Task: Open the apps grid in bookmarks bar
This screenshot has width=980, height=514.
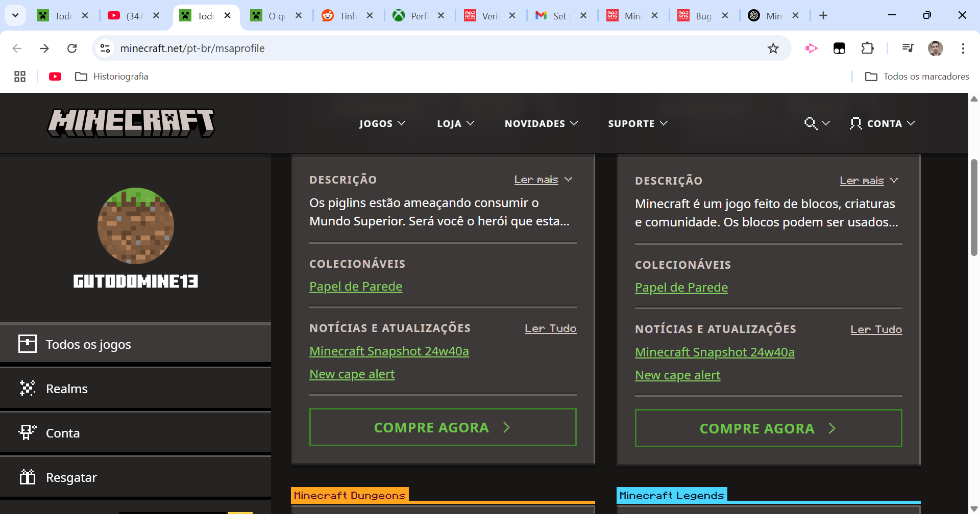Action: (20, 76)
